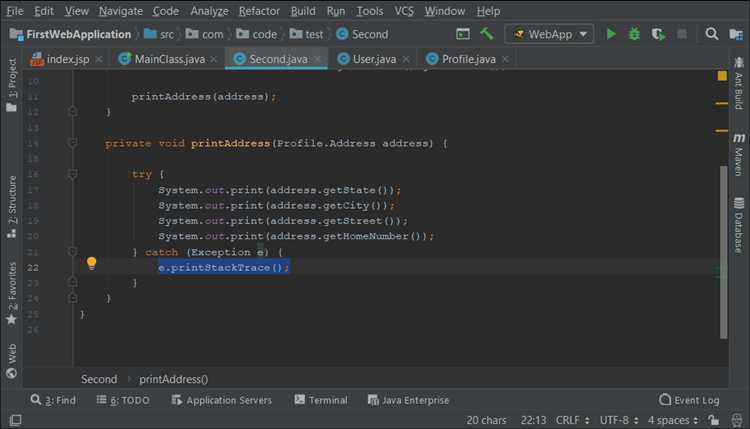Click printAddress() in bottom breadcrumb
The height and width of the screenshot is (429, 750).
(x=174, y=379)
